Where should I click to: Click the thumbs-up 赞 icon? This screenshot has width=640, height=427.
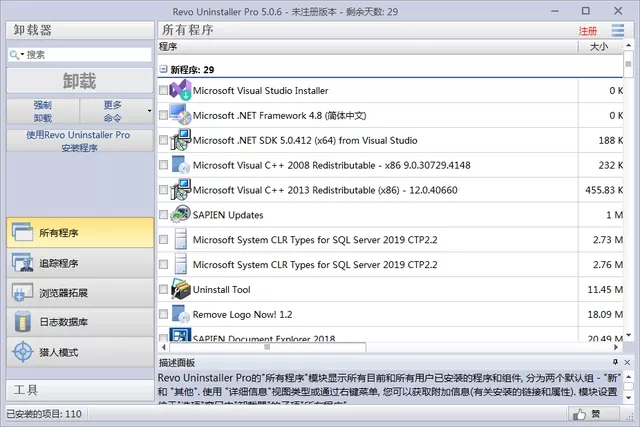click(x=579, y=414)
